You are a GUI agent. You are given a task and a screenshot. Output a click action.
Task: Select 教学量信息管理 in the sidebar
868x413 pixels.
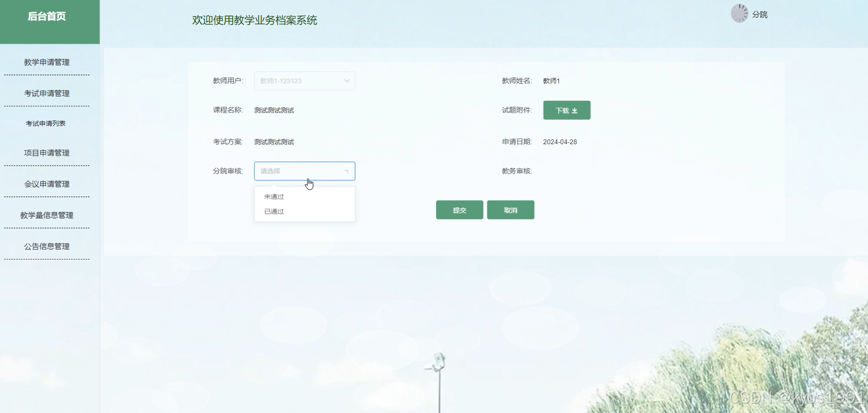(x=47, y=215)
